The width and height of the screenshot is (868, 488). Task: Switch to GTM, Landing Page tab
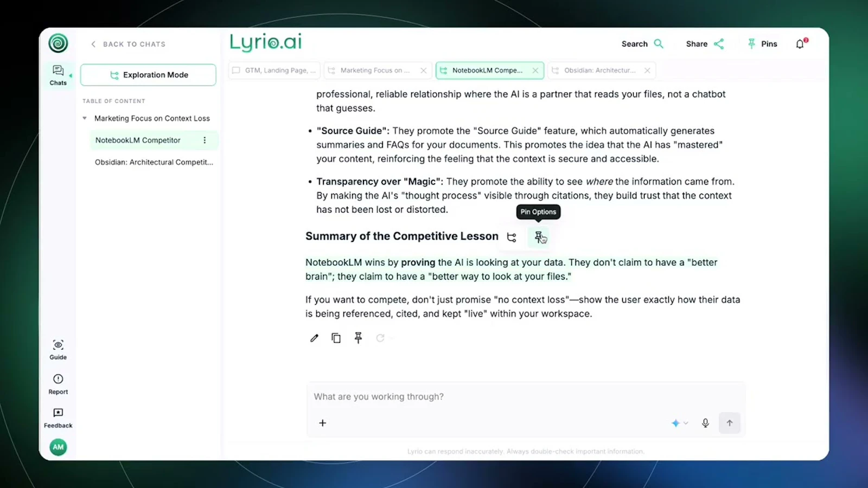(x=275, y=70)
